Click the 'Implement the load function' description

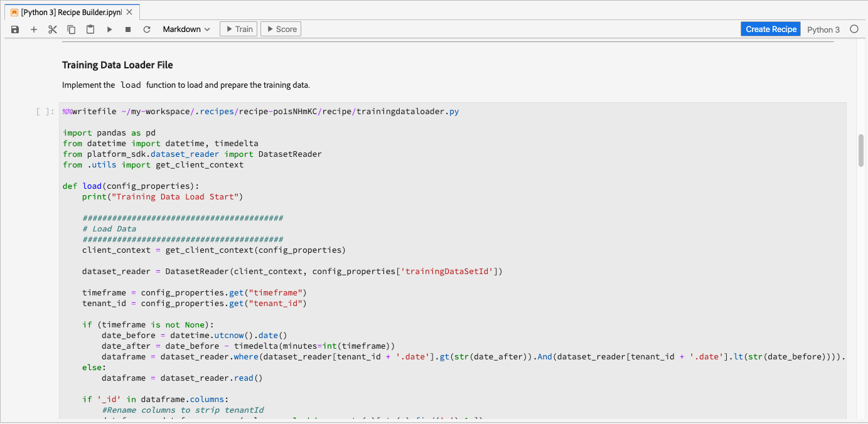[x=186, y=85]
